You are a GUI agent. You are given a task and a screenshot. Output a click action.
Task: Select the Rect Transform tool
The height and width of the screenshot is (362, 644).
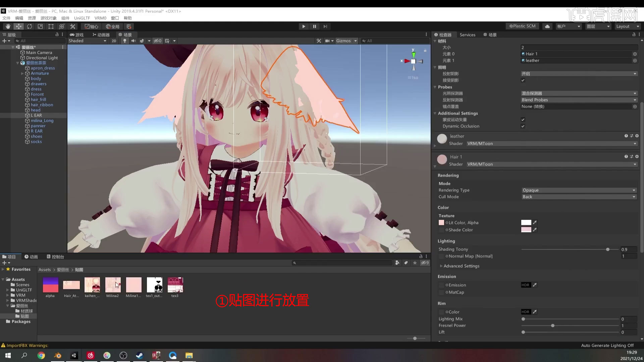point(51,26)
